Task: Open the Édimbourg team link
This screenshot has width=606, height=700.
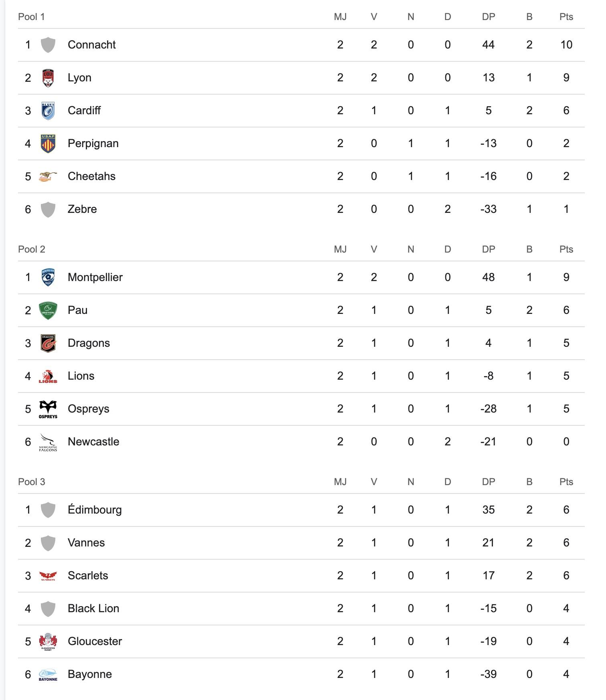Action: pyautogui.click(x=95, y=510)
